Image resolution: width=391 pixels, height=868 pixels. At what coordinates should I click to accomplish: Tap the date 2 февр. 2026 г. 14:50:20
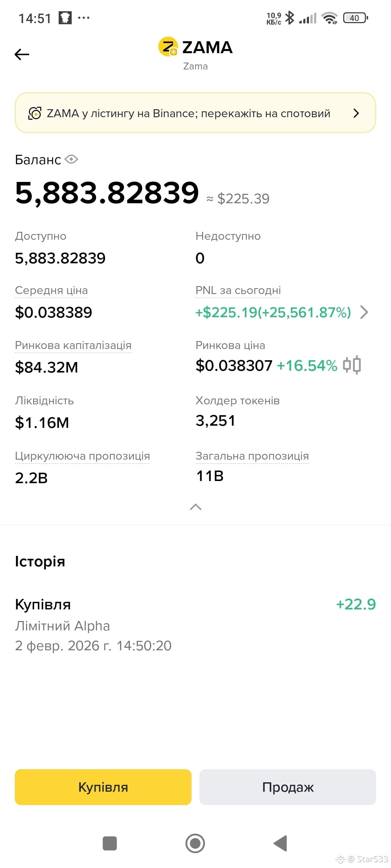pos(93,646)
